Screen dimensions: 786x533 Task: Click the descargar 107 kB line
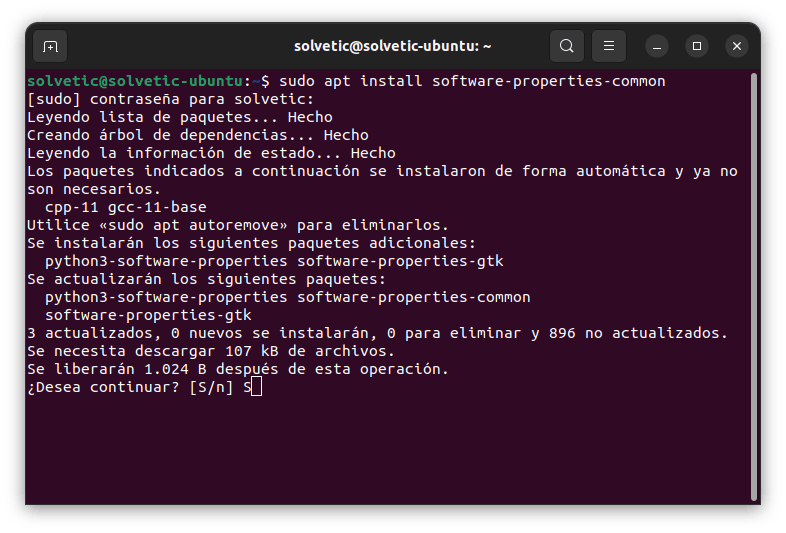coord(210,351)
